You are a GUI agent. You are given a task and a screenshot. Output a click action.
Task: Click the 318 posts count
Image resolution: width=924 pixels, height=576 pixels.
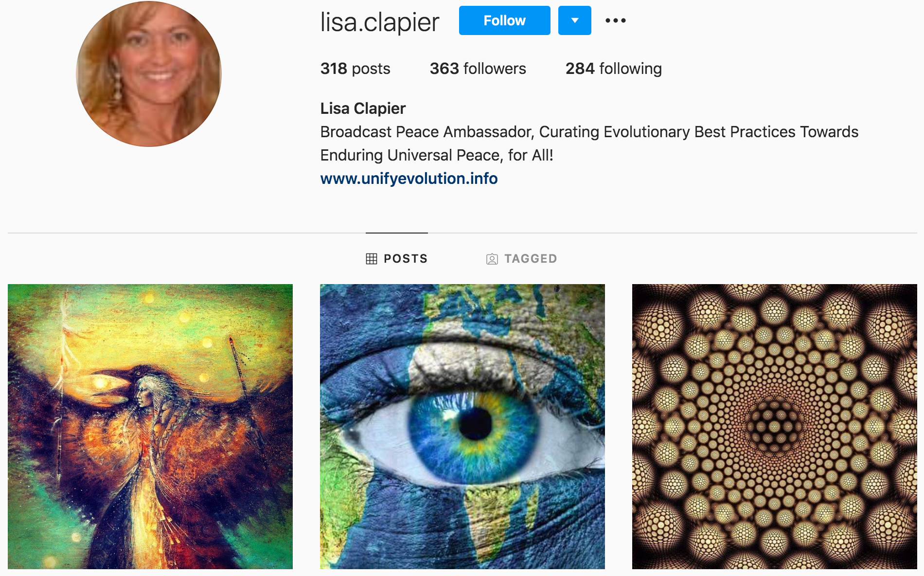click(x=355, y=69)
